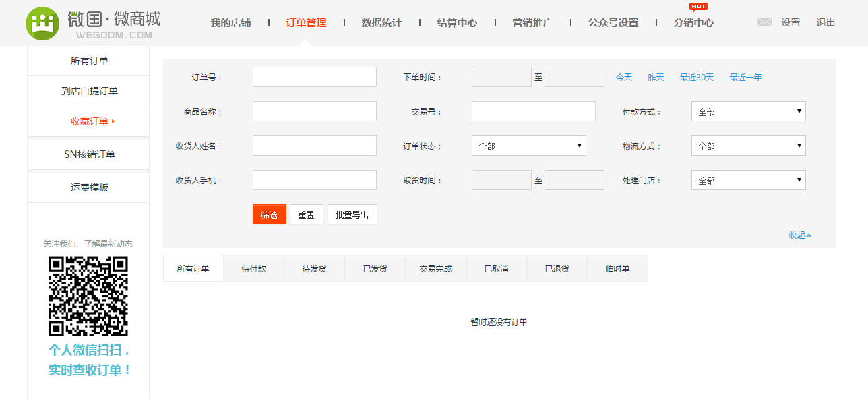Viewport: 868px width, 399px height.
Task: Choose the 昨天 date shortcut
Action: [x=656, y=78]
